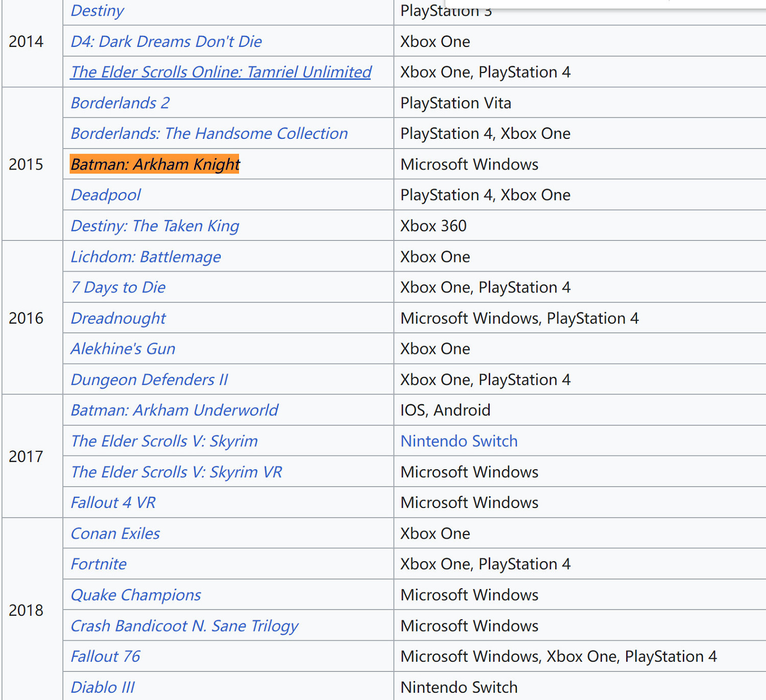The image size is (766, 700).
Task: Open The Elder Scrolls Online: Tamriel Unlimited
Action: 221,72
